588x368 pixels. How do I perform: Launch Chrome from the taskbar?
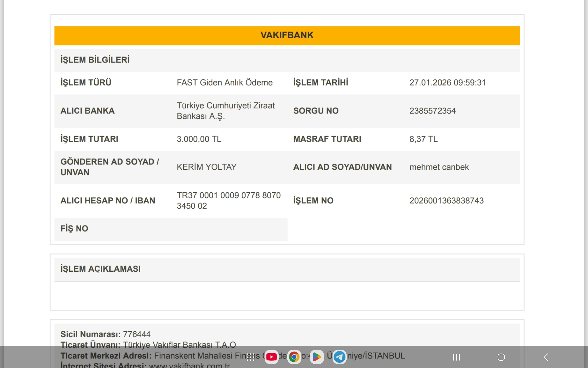pyautogui.click(x=294, y=357)
